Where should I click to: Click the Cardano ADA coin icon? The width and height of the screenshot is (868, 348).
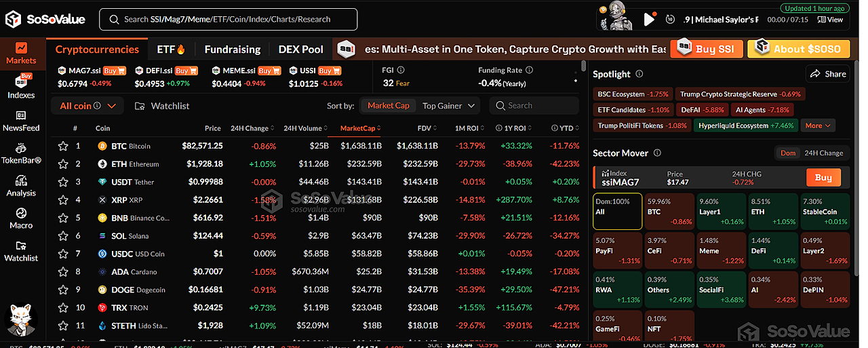pos(102,271)
